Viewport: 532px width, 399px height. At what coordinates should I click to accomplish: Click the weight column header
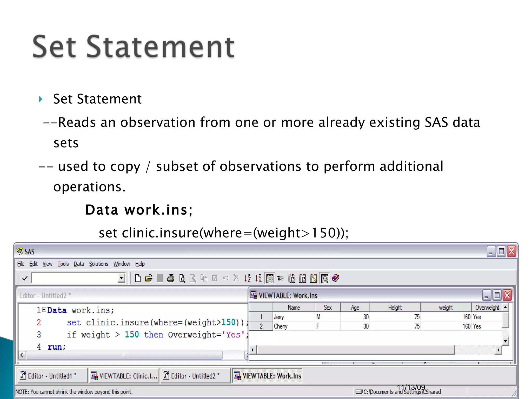pos(446,308)
